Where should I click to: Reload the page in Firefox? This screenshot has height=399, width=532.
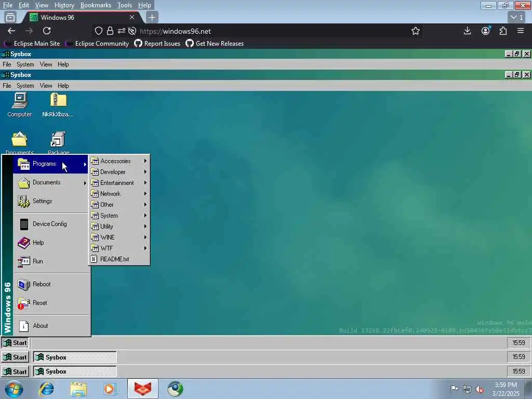click(47, 31)
